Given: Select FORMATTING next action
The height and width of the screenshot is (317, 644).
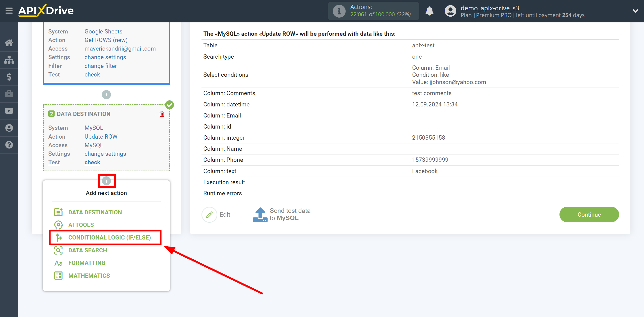Looking at the screenshot, I should 87,263.
